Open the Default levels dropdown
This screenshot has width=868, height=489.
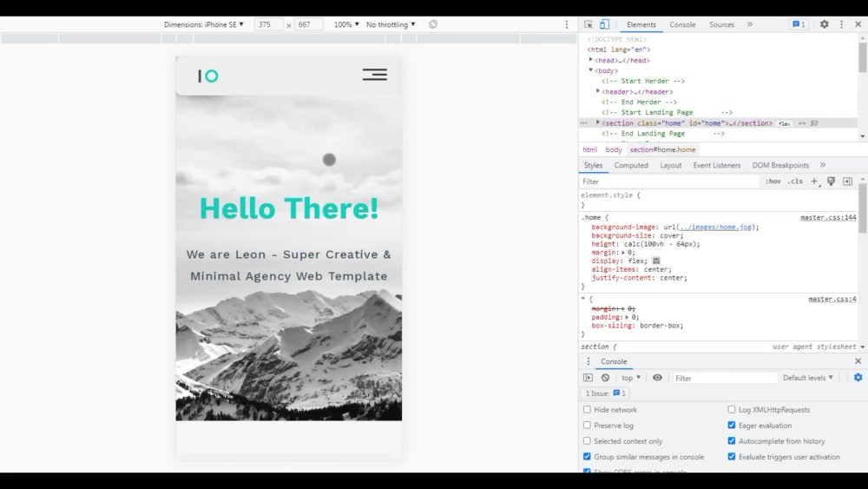click(x=807, y=378)
